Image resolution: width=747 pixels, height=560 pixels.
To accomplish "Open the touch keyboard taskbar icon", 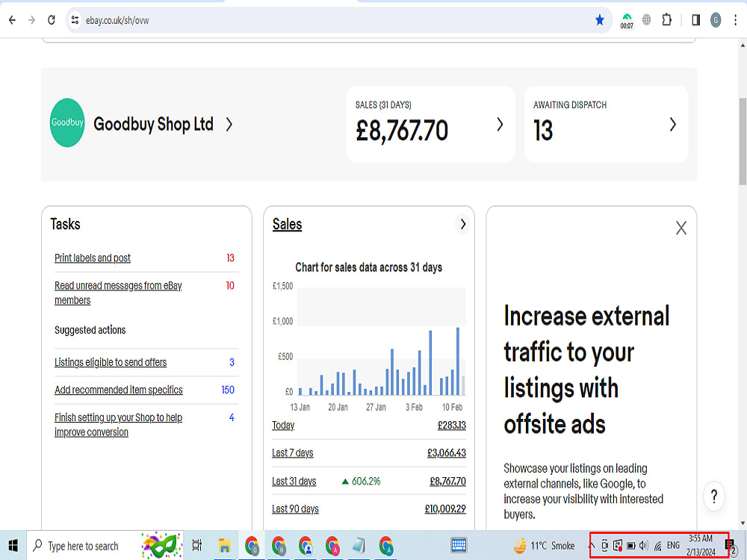I will 459,545.
